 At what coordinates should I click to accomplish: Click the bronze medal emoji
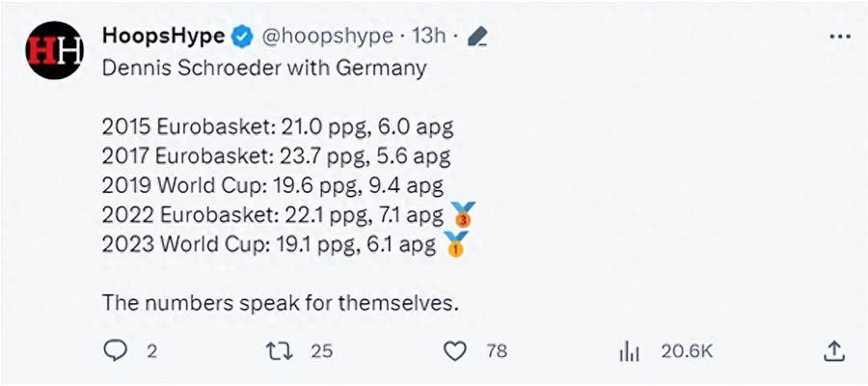tap(464, 214)
